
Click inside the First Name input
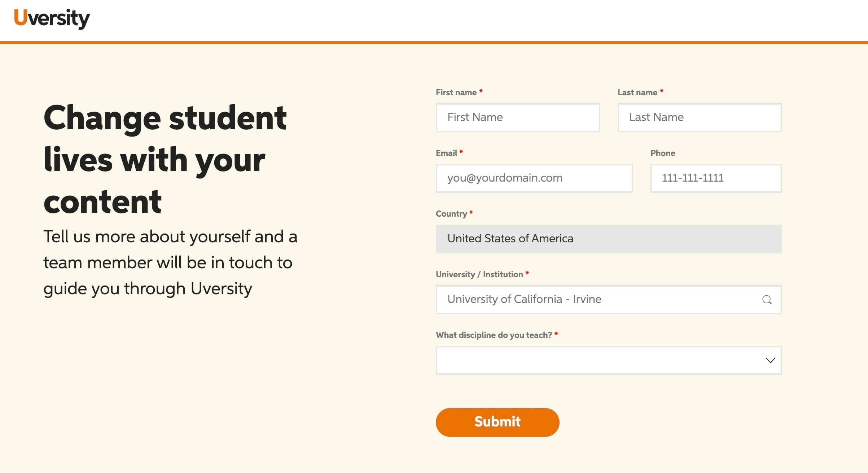[518, 117]
